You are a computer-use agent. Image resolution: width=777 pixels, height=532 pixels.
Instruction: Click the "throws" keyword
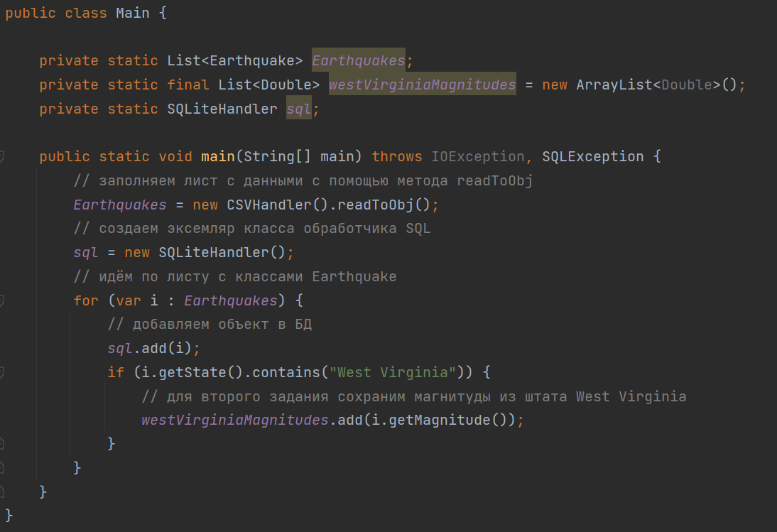pos(397,156)
